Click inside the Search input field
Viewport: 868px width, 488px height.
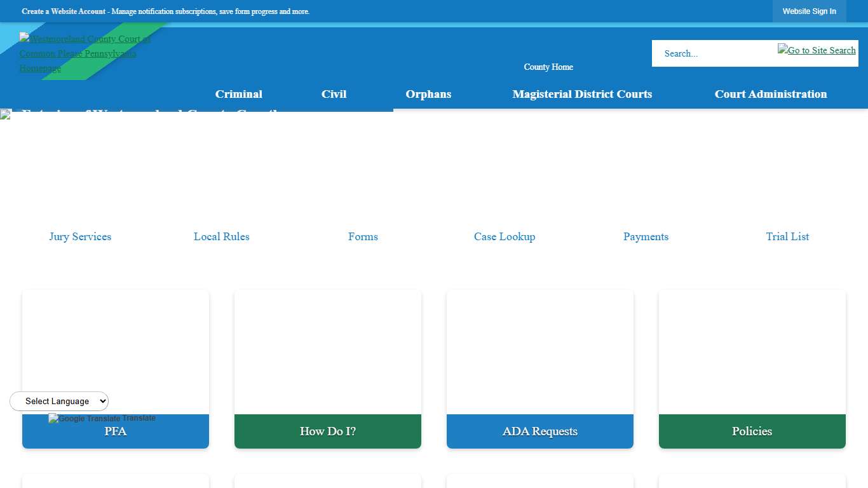(712, 53)
